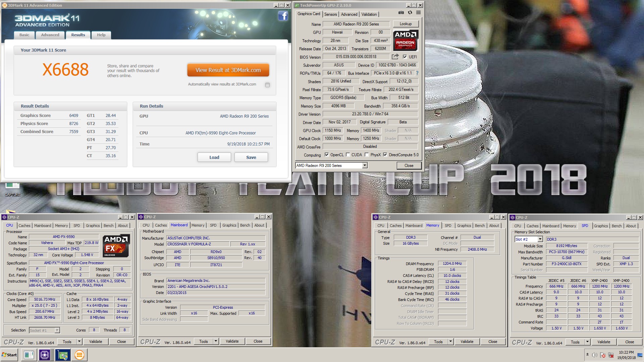The width and height of the screenshot is (644, 362).
Task: Click the Part Number F3-2400C10-8GTX field
Action: [x=567, y=264]
